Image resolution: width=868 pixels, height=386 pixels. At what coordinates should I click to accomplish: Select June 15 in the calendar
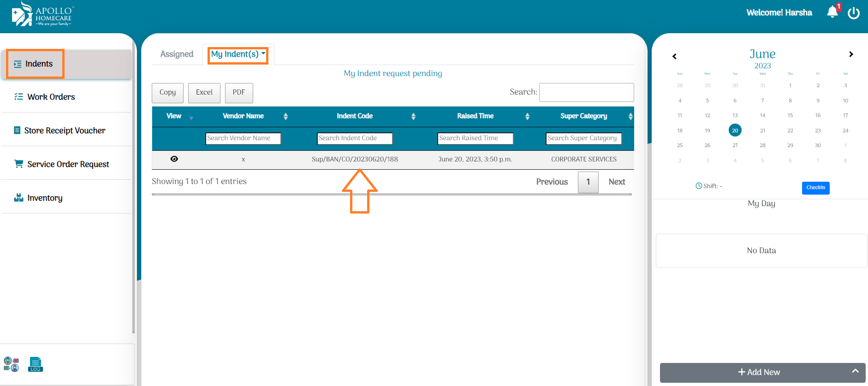790,115
